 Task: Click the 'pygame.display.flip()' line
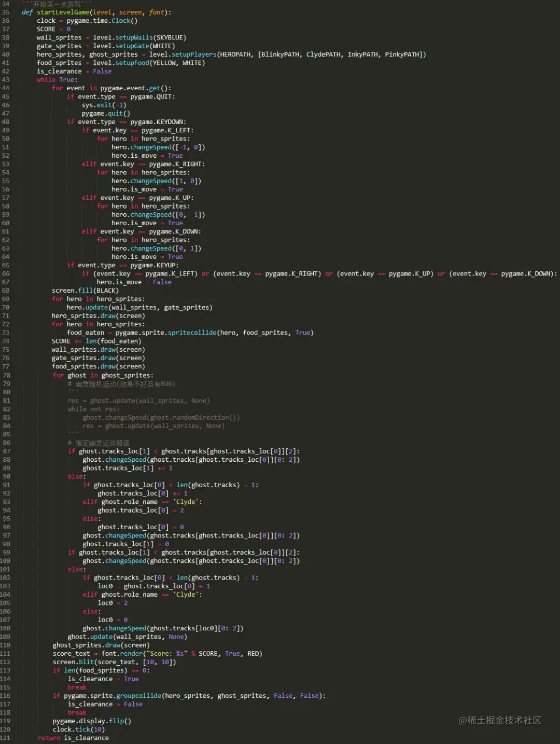click(x=92, y=721)
